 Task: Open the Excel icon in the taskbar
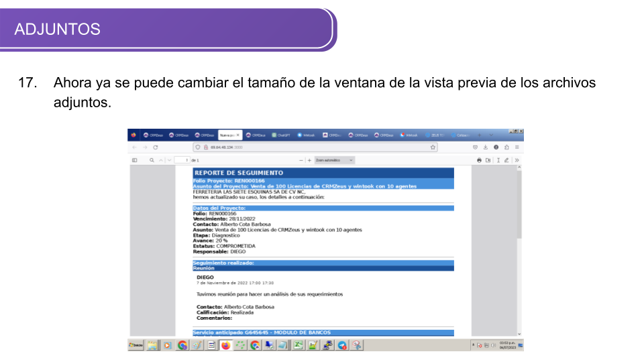pyautogui.click(x=298, y=346)
